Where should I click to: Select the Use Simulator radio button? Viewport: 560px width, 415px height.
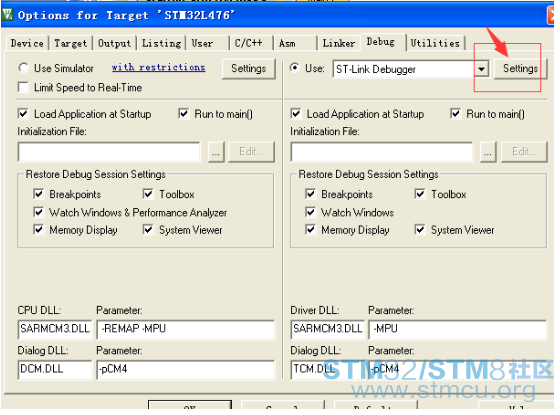point(24,68)
